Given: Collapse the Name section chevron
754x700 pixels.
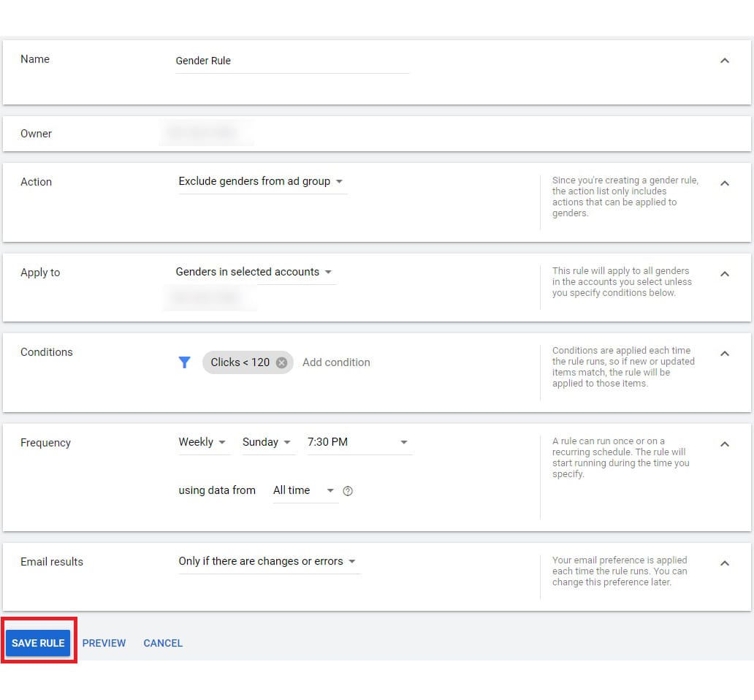Looking at the screenshot, I should click(725, 61).
